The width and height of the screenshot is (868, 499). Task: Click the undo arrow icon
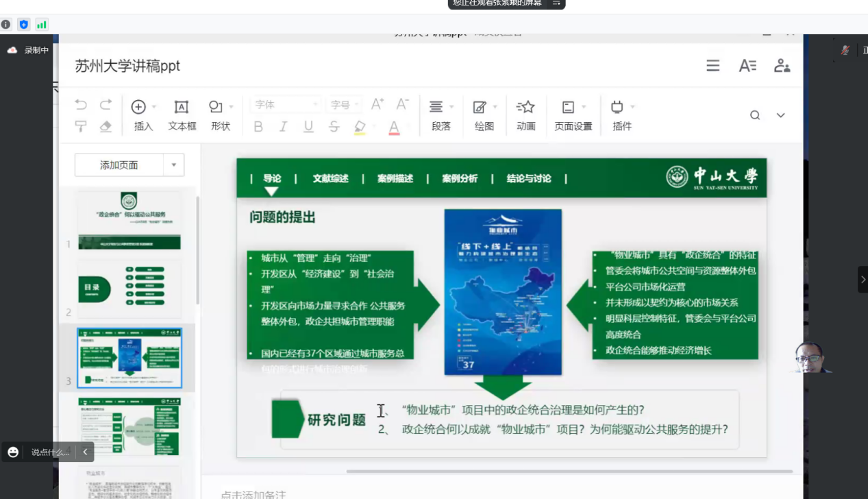[81, 105]
